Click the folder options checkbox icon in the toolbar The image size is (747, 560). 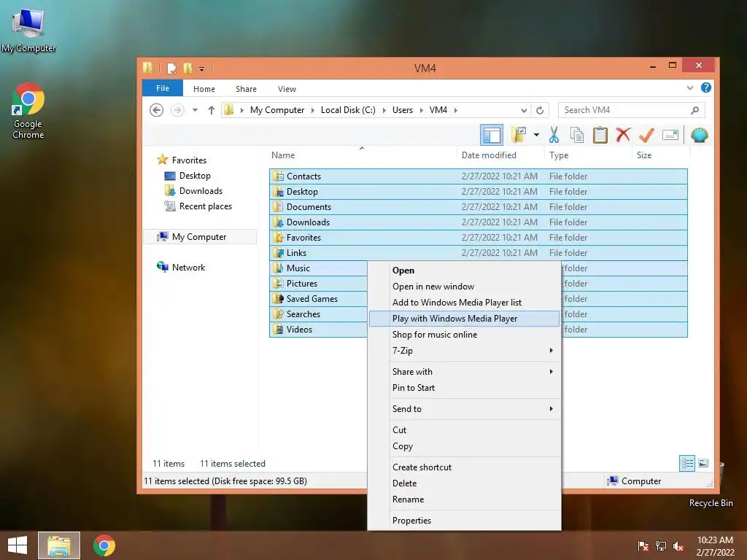click(519, 135)
